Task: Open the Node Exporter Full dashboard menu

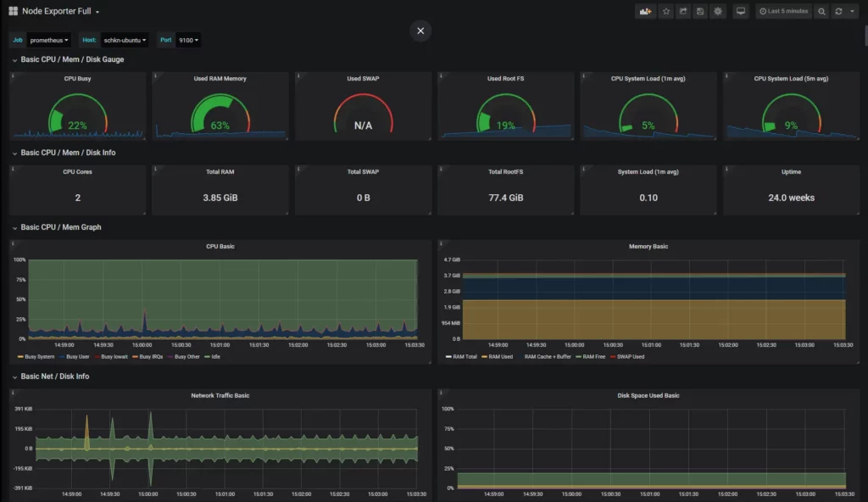Action: click(x=58, y=11)
